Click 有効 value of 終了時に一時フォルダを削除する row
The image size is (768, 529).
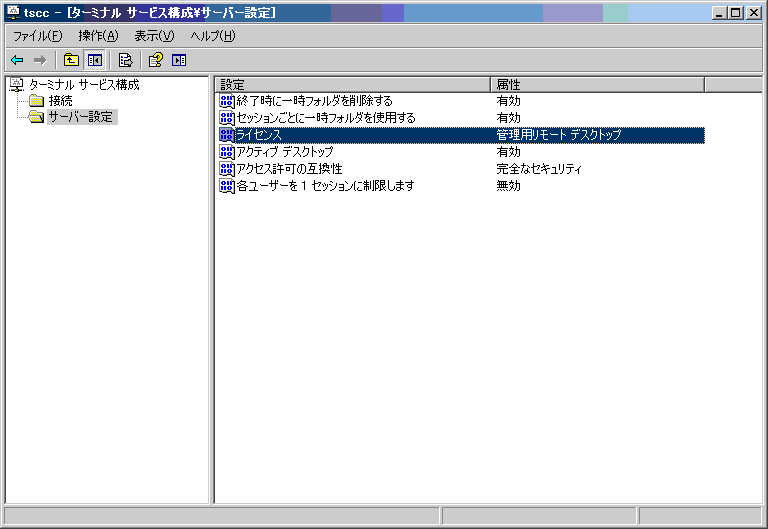(x=508, y=101)
